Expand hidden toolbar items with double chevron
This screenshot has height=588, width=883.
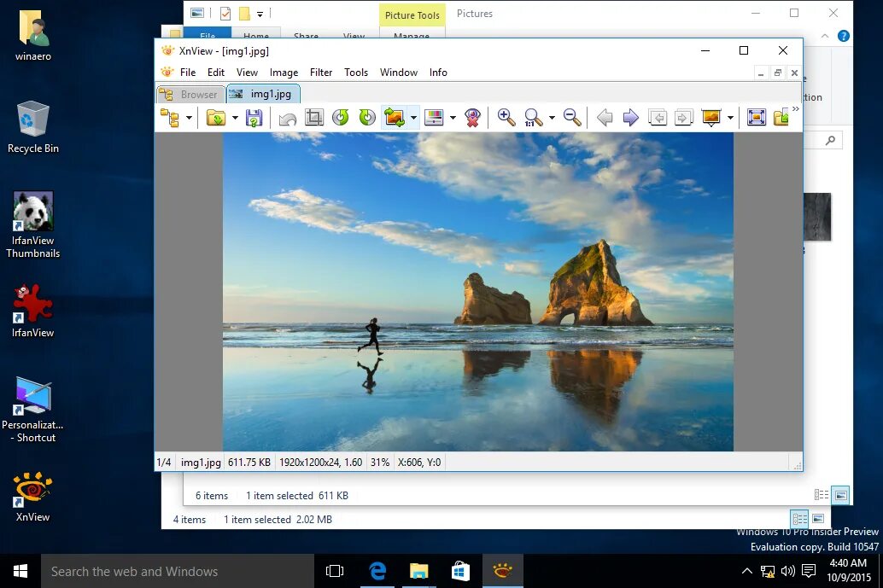coord(795,109)
